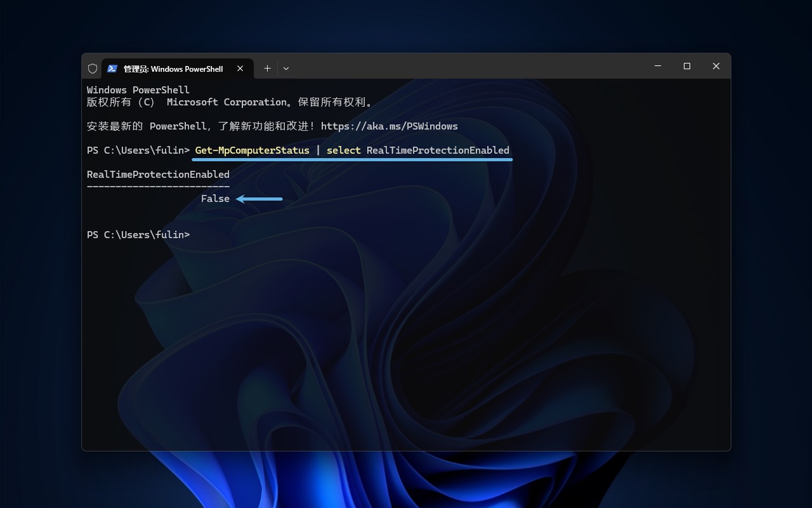Click the 'Windows PowerShell' banner first line
812x508 pixels.
point(138,90)
